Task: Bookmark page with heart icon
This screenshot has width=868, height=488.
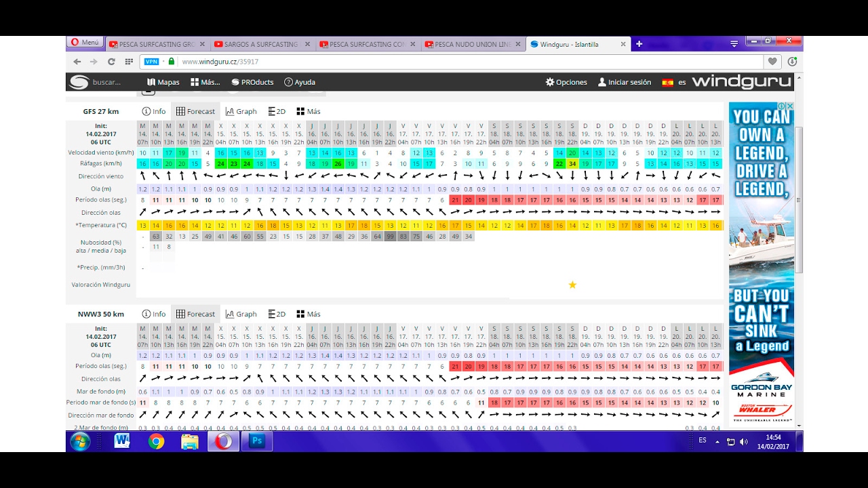Action: 772,62
